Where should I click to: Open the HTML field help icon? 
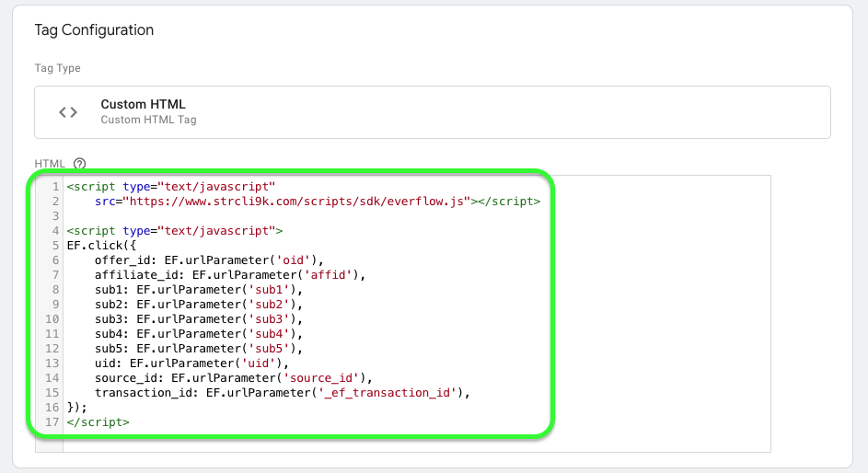(80, 164)
